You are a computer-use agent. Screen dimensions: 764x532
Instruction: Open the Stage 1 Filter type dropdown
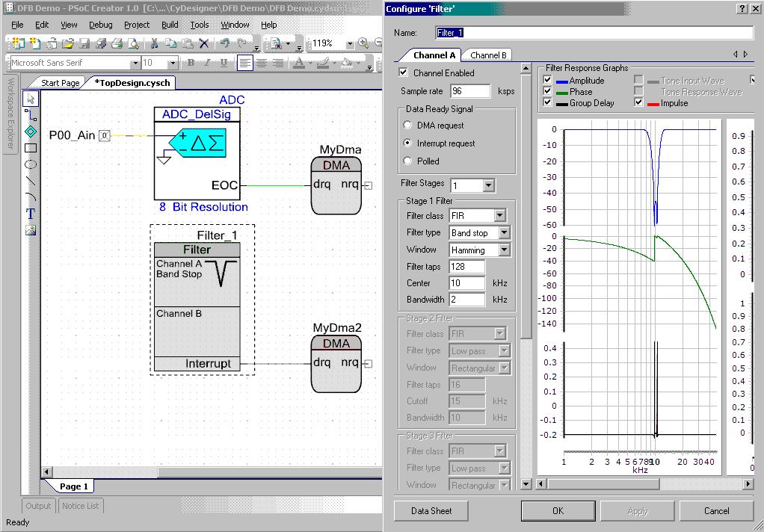[504, 233]
